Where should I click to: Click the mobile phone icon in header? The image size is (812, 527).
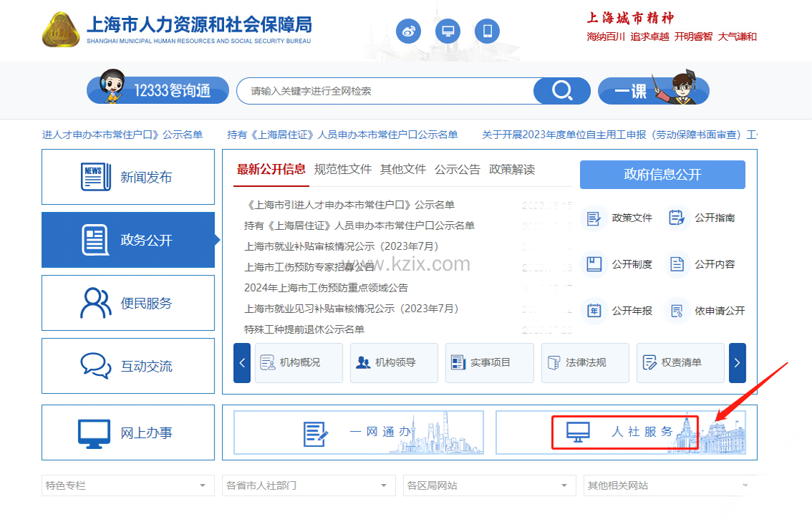click(x=488, y=31)
